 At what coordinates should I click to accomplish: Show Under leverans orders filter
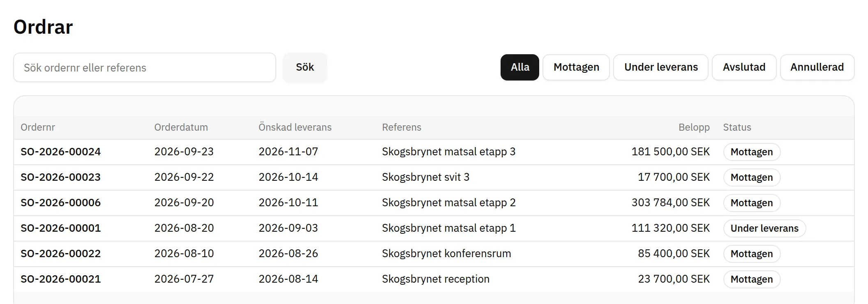661,67
